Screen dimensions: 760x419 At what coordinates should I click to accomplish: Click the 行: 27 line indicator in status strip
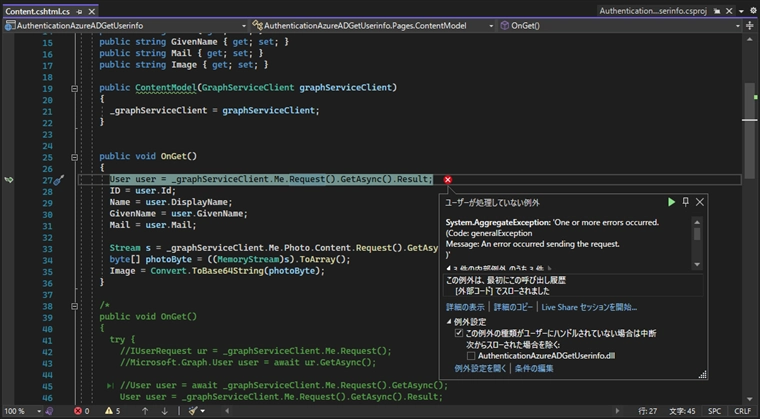[648, 411]
